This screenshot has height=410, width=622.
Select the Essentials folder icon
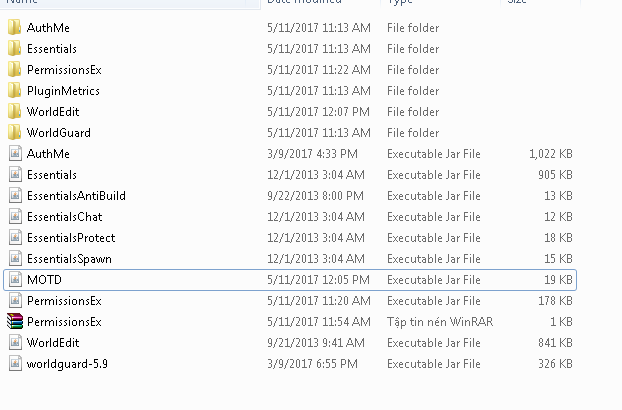(x=14, y=49)
